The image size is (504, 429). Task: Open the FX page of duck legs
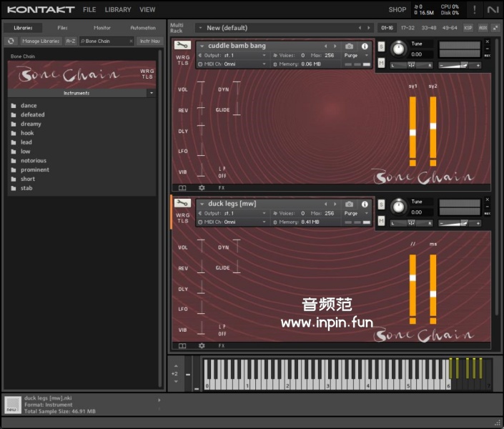[x=222, y=345]
